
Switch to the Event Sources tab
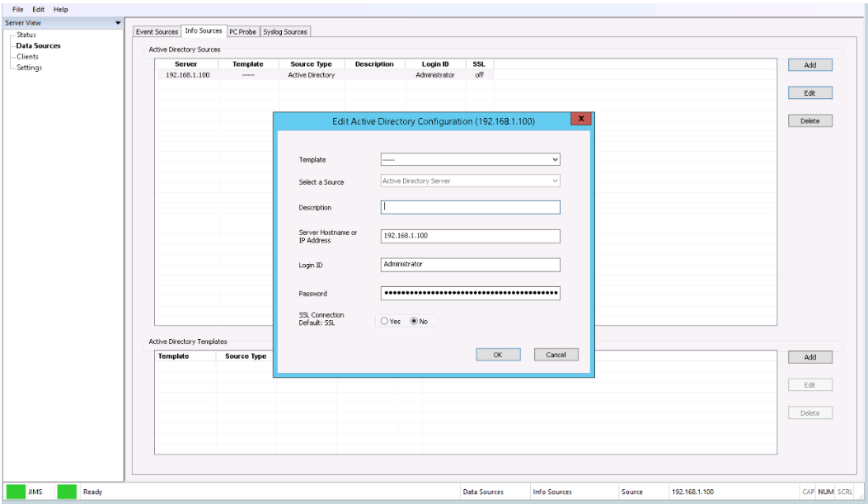point(157,31)
